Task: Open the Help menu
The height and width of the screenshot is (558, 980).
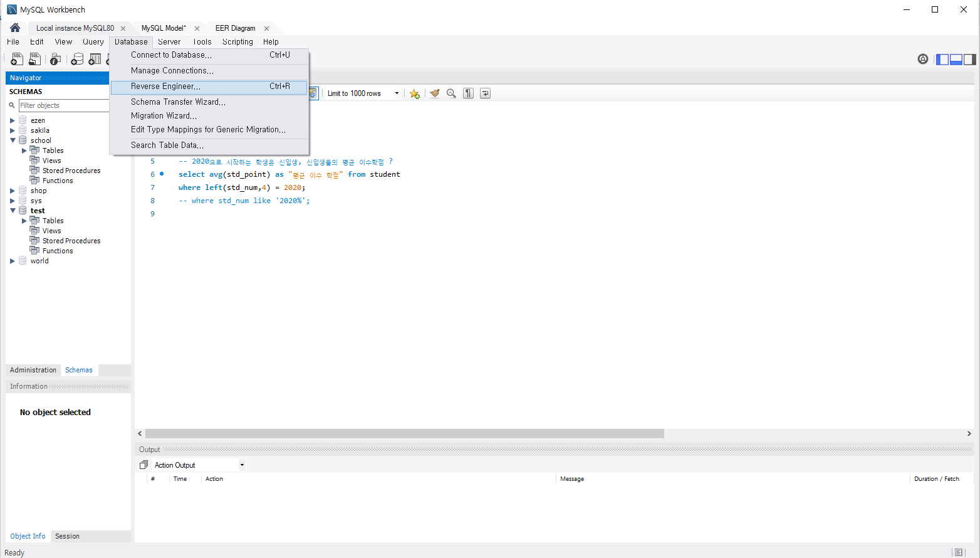Action: pyautogui.click(x=271, y=41)
